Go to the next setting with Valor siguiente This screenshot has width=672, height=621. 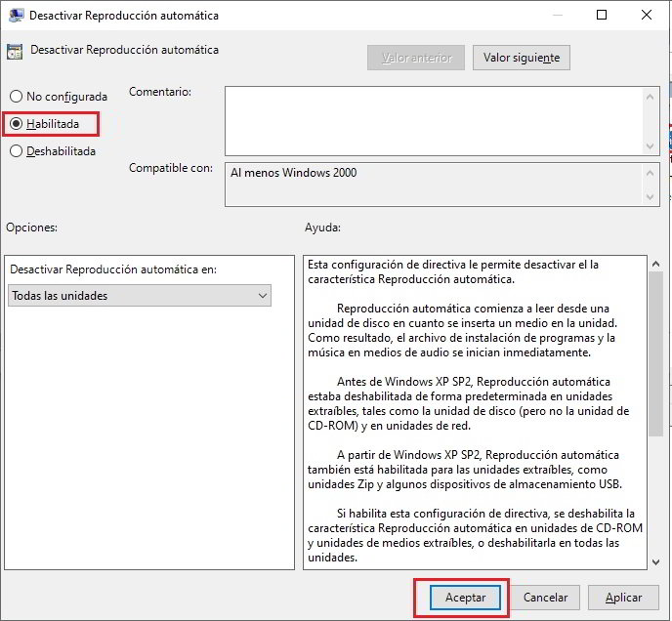(521, 58)
